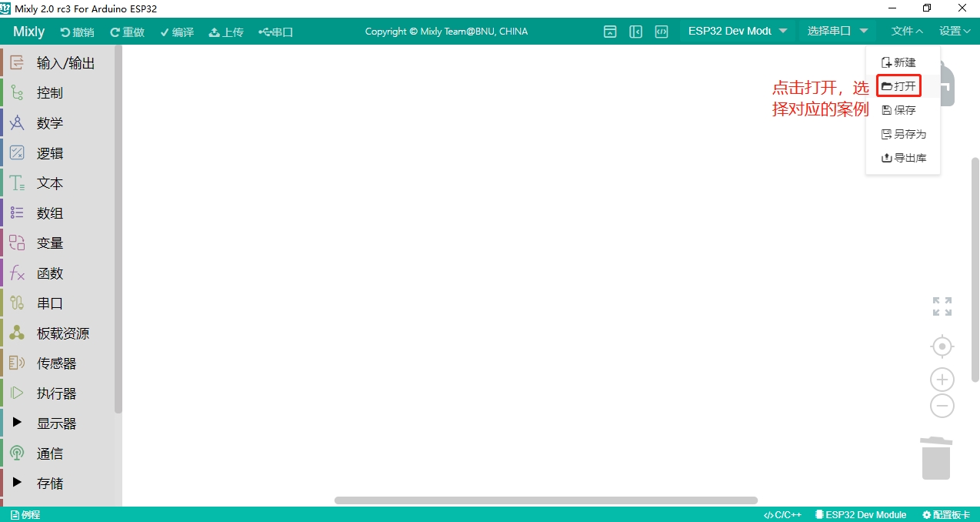Center the workspace with crosshair icon
Image resolution: width=980 pixels, height=522 pixels.
(942, 347)
